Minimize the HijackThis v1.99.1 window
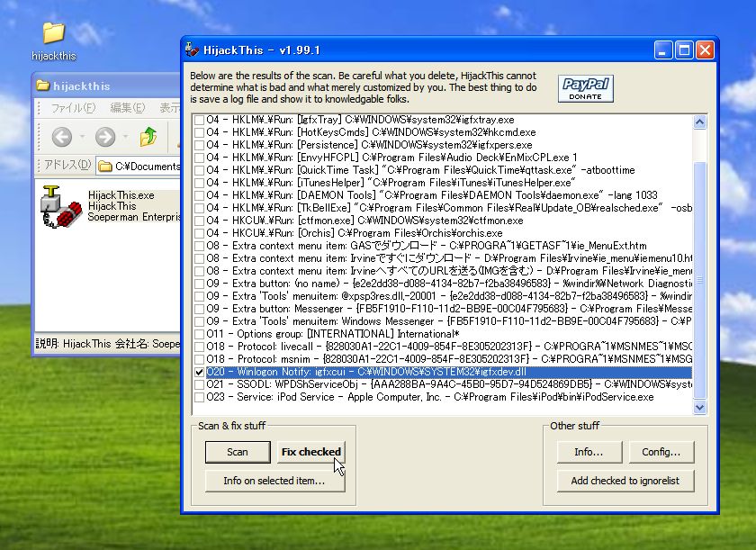Screen dimensions: 756x550 coord(663,50)
